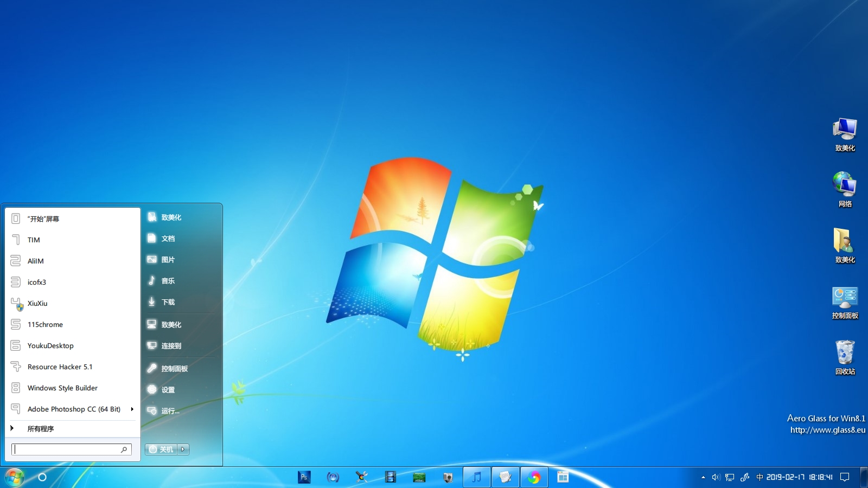Click the network tray icon
868x488 pixels.
click(x=730, y=477)
